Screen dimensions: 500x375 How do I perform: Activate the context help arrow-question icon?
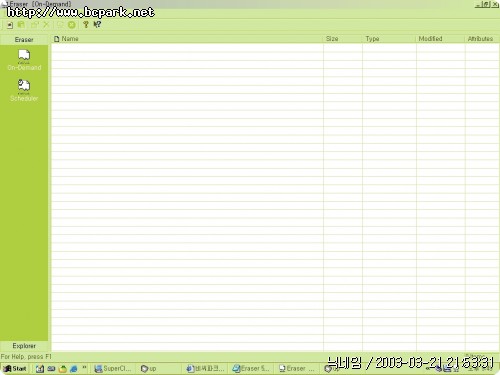pyautogui.click(x=97, y=24)
